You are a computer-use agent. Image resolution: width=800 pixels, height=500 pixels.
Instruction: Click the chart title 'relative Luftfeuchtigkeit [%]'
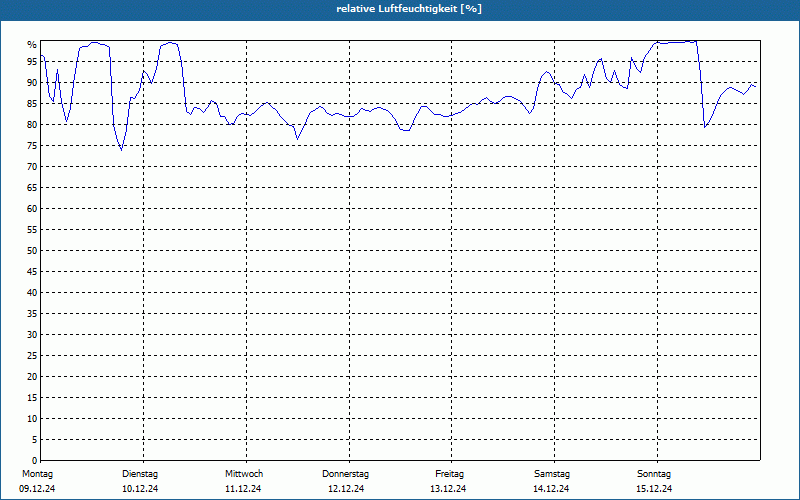click(x=409, y=9)
